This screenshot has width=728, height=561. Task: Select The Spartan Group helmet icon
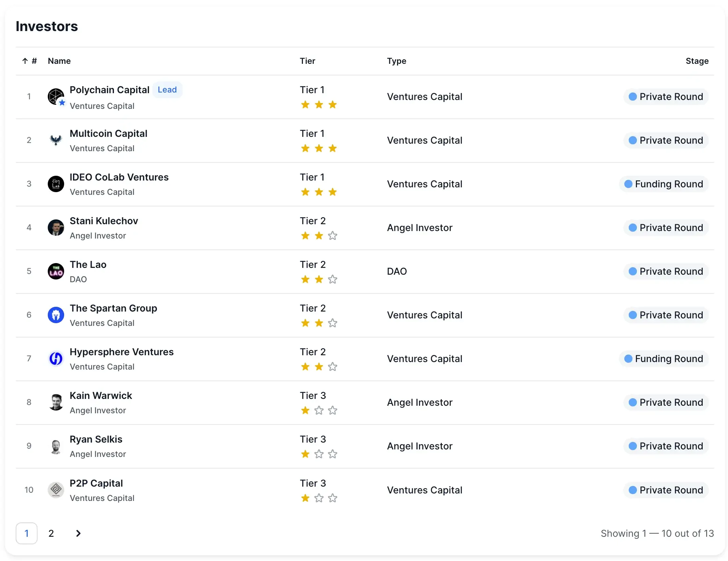[56, 315]
